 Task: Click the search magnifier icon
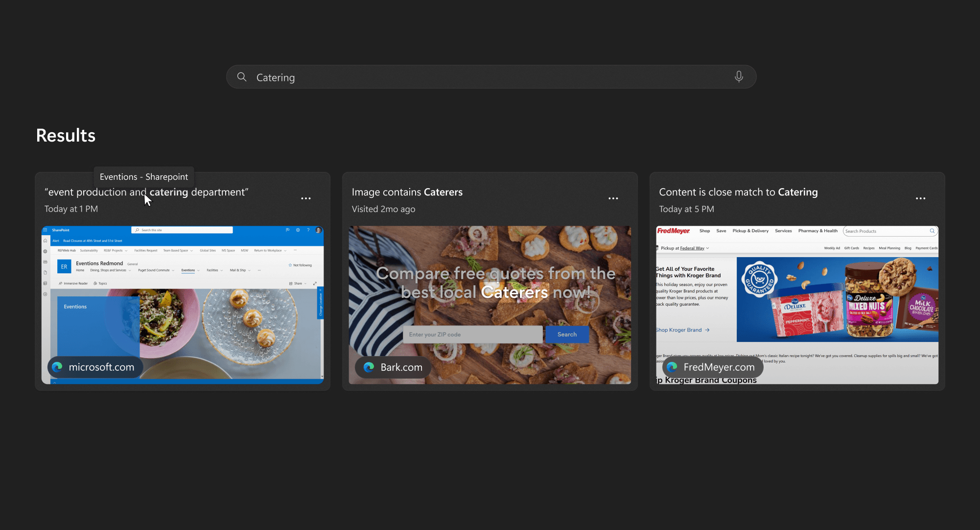[242, 77]
